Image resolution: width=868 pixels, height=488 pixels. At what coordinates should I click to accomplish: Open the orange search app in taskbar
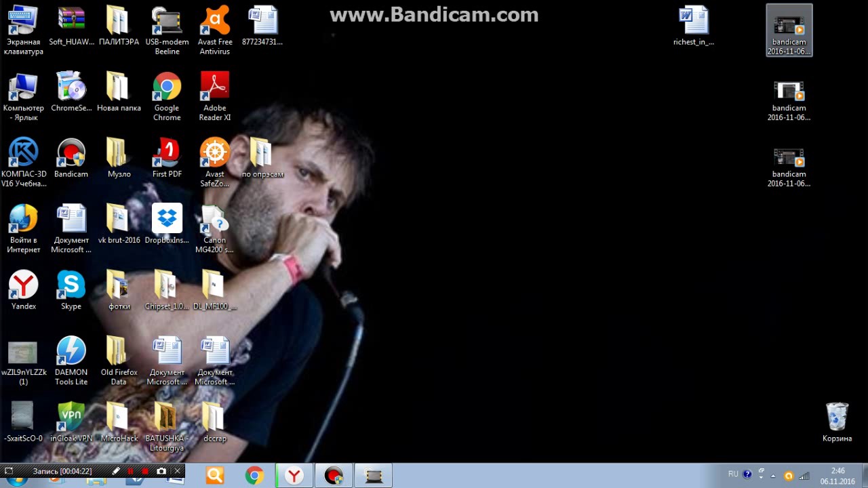pyautogui.click(x=215, y=476)
